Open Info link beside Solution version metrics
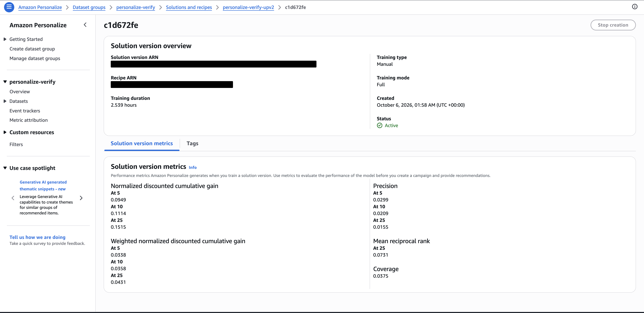Screen dimensions: 644x313 (x=193, y=168)
